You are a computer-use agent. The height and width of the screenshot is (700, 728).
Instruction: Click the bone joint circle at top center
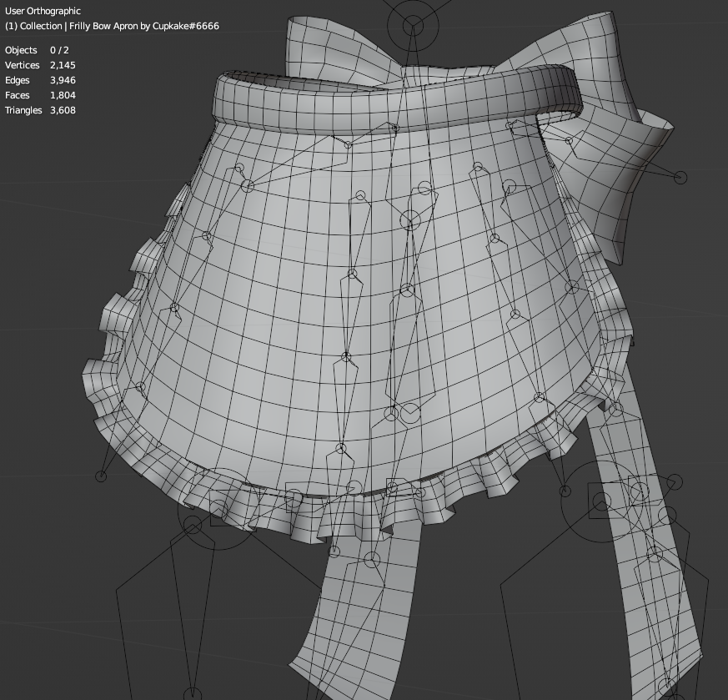(413, 27)
